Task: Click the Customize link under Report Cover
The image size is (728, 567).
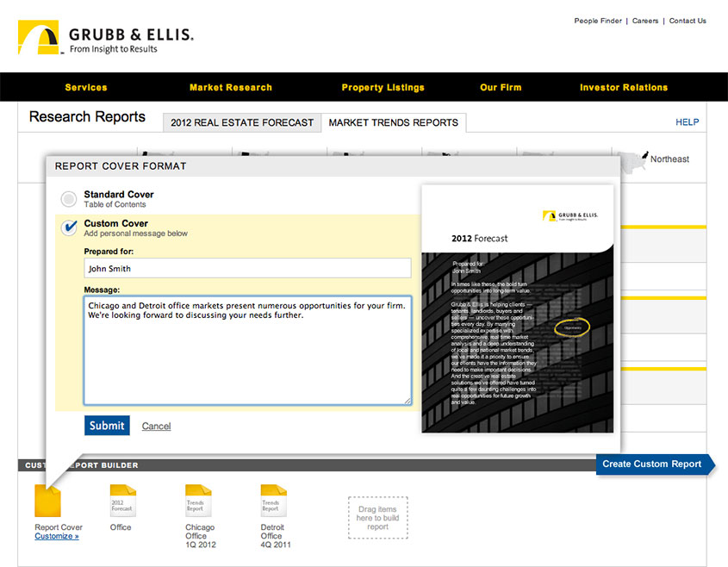Action: [57, 537]
